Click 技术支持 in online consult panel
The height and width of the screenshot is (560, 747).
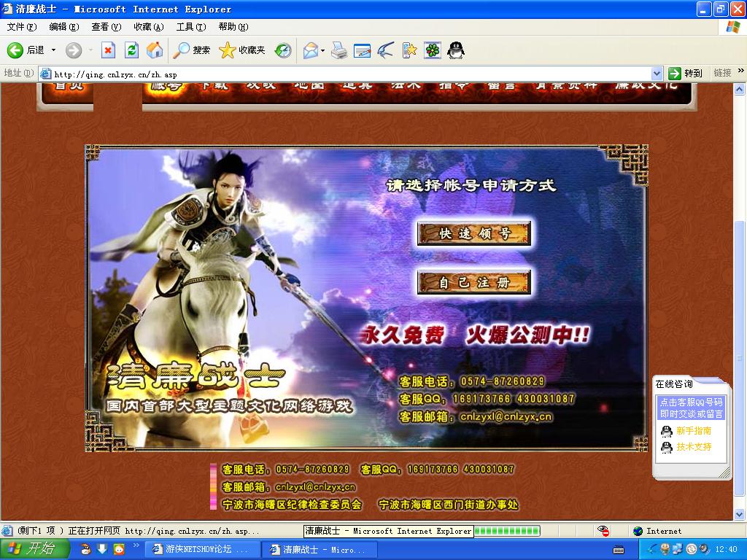click(x=694, y=447)
